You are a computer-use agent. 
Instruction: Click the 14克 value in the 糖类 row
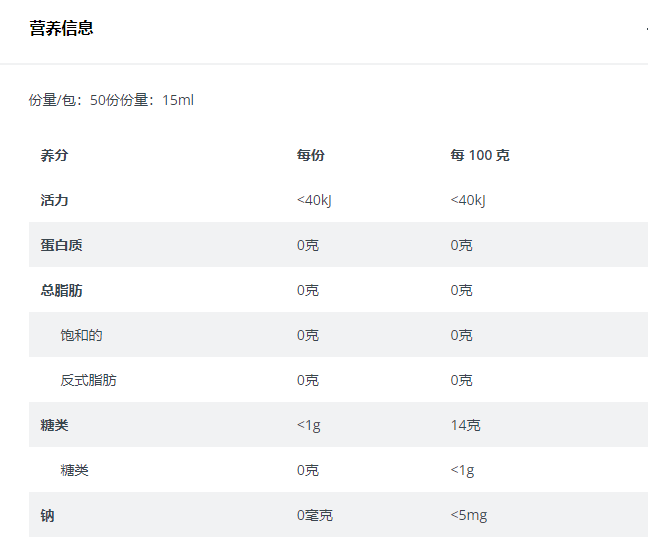click(465, 425)
